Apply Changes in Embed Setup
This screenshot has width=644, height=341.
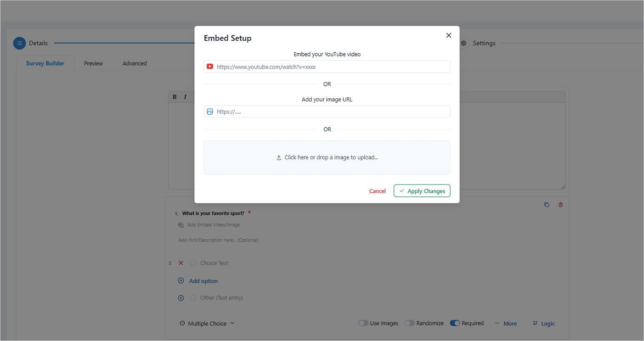pos(422,191)
